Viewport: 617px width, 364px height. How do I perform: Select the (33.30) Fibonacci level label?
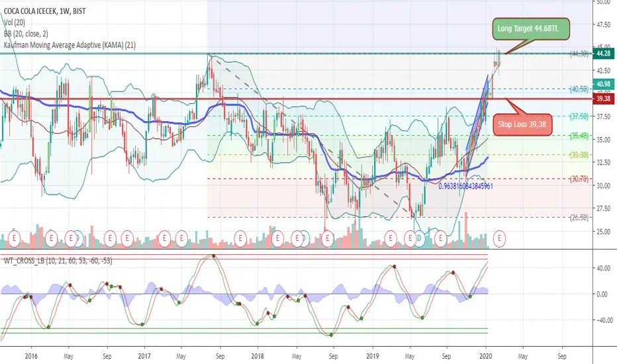tap(580, 155)
